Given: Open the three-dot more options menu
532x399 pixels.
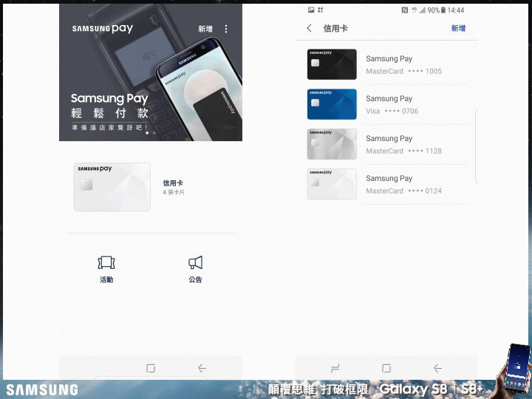Looking at the screenshot, I should coord(226,29).
